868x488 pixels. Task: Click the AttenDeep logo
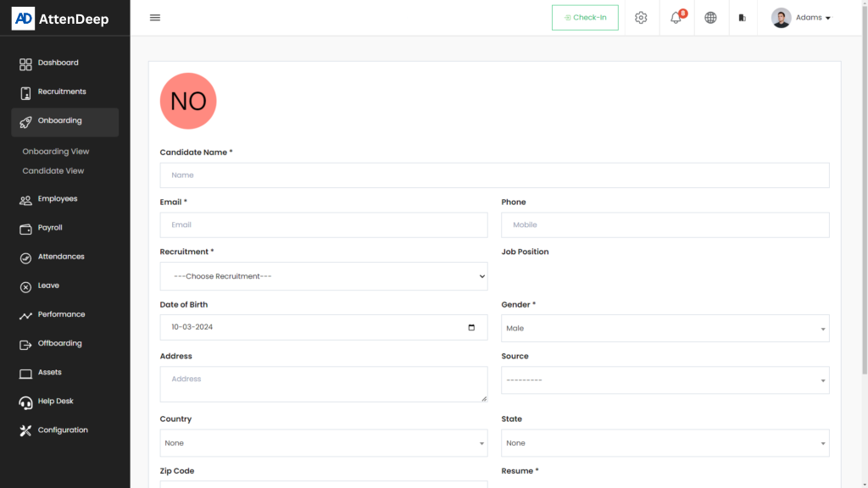[61, 18]
